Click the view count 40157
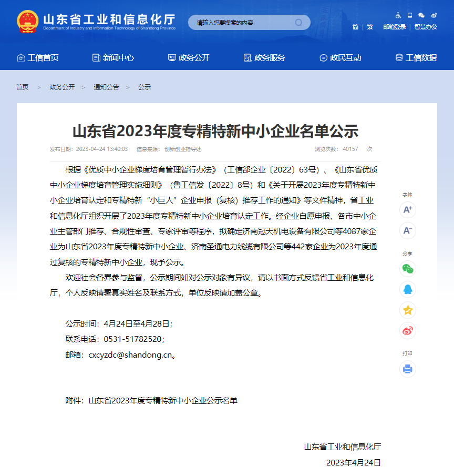 pos(350,149)
